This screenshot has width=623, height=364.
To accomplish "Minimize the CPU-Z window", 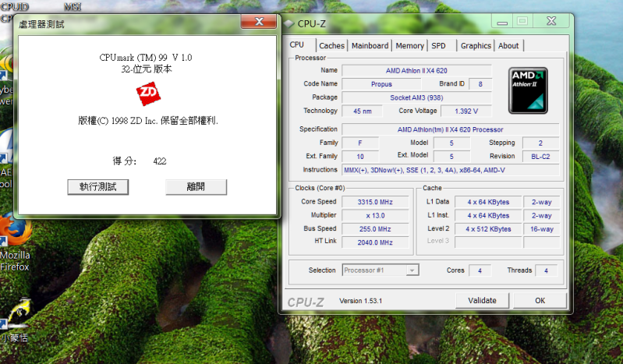I will point(500,20).
